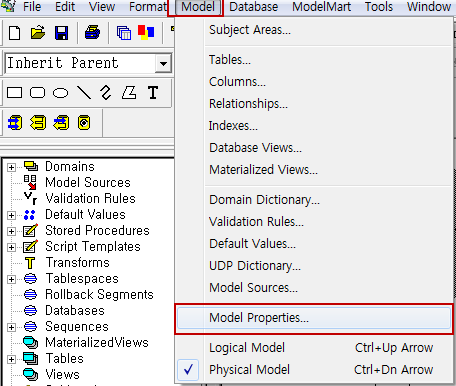Expand the Tablespaces tree node
456x386 pixels.
tap(11, 279)
